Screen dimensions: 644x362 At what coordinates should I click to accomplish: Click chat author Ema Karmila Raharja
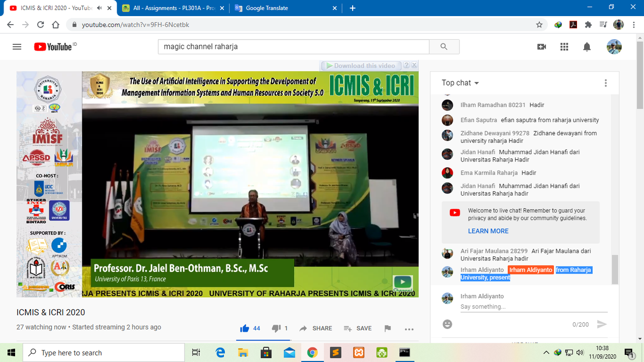(x=489, y=173)
